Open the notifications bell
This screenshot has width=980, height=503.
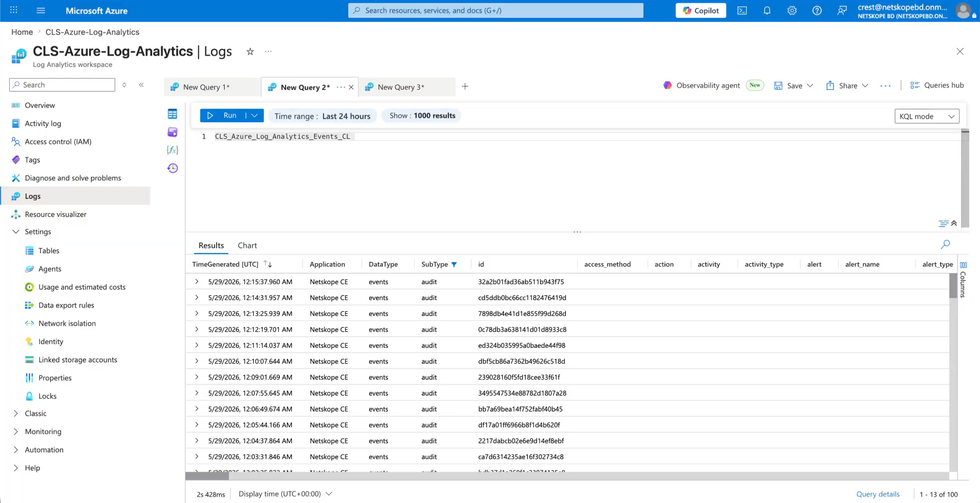[x=767, y=11]
